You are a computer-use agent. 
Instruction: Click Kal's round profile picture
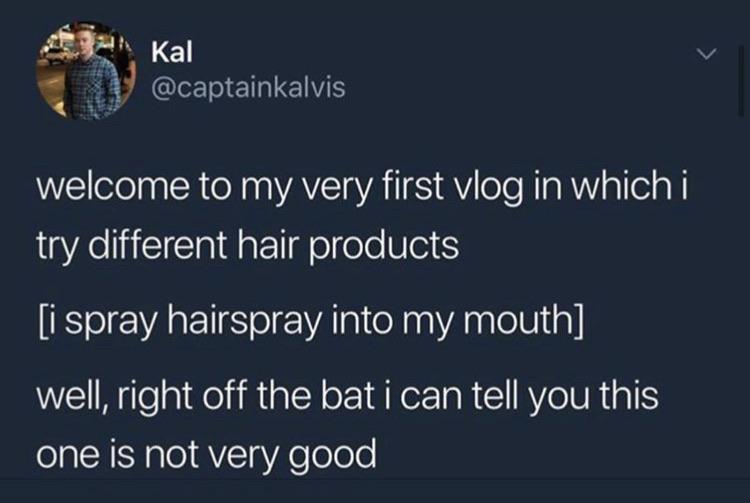[86, 70]
